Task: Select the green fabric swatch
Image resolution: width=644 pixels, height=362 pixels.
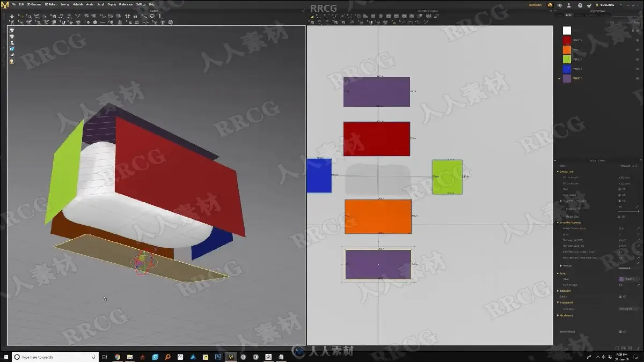Action: (567, 59)
